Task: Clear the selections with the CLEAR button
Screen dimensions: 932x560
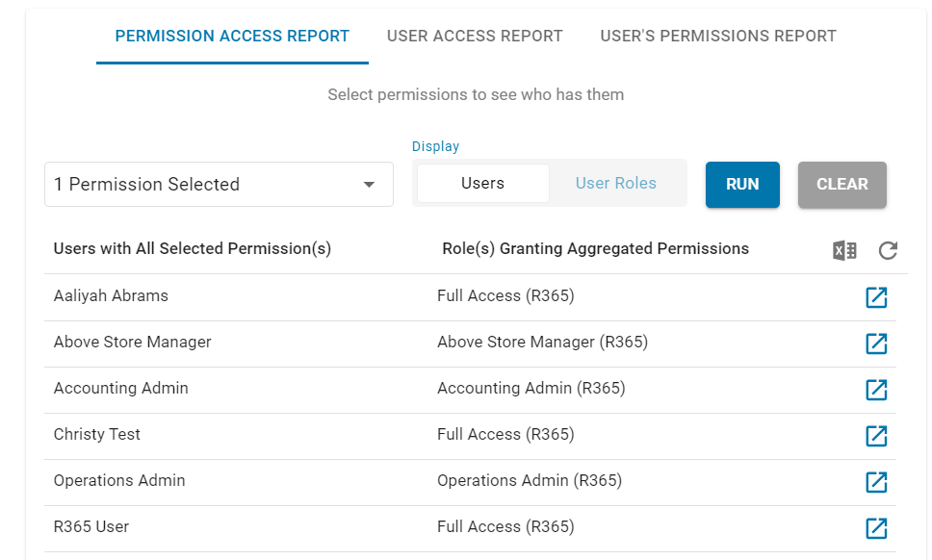Action: [x=842, y=185]
